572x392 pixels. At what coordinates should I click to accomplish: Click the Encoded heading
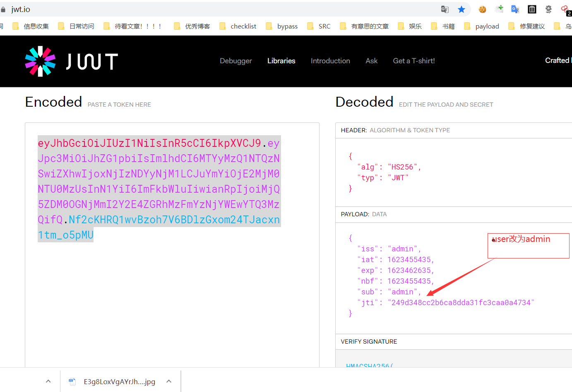[x=53, y=102]
